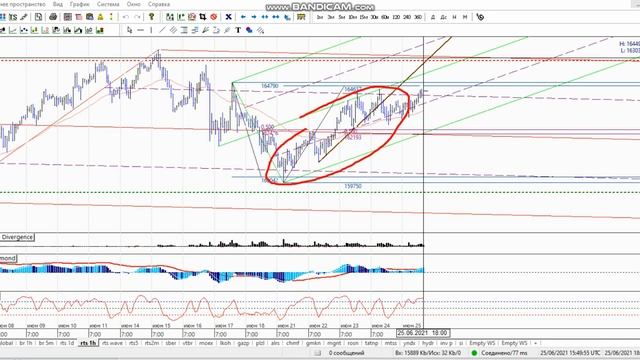
Task: Select the black crop tool icon
Action: [x=202, y=17]
